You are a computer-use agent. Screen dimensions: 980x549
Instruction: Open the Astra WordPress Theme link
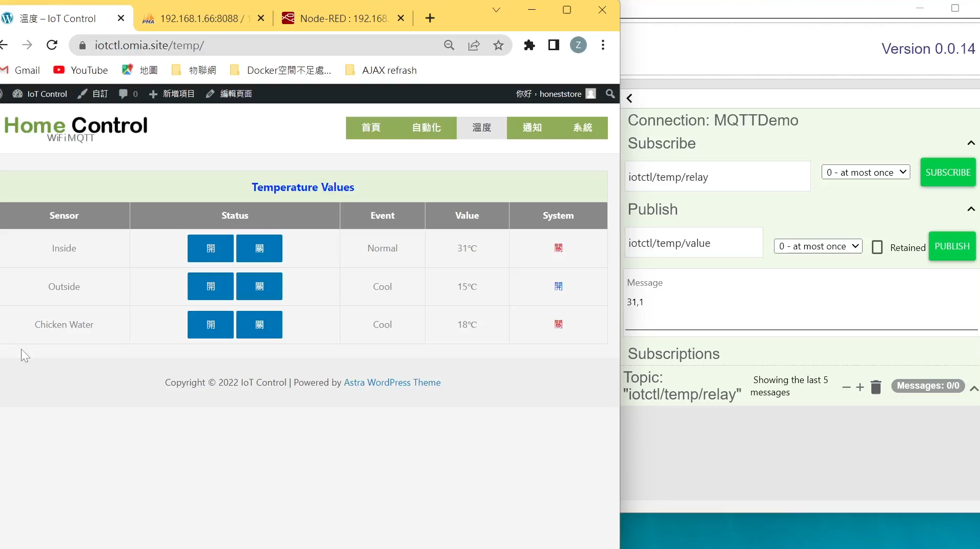click(x=392, y=383)
